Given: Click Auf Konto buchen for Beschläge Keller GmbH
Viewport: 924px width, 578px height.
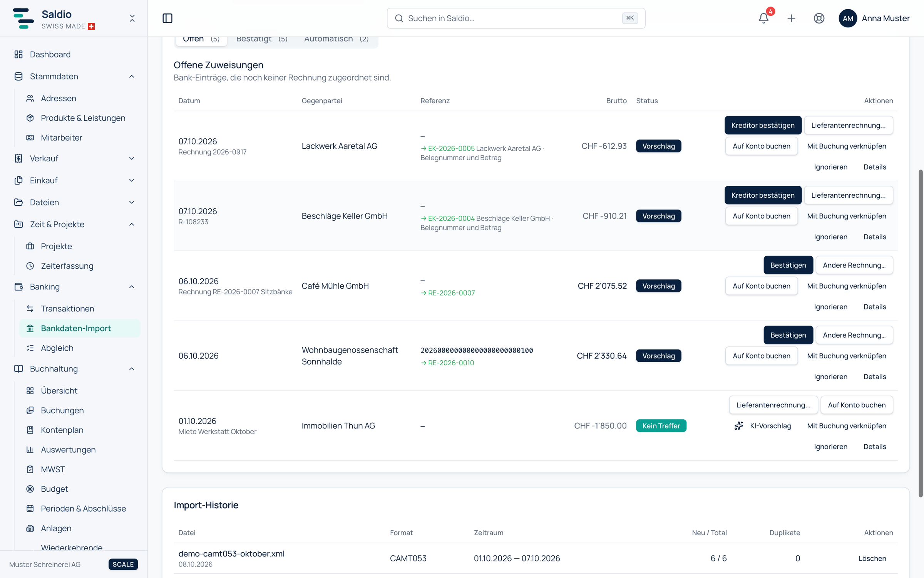Looking at the screenshot, I should [761, 216].
